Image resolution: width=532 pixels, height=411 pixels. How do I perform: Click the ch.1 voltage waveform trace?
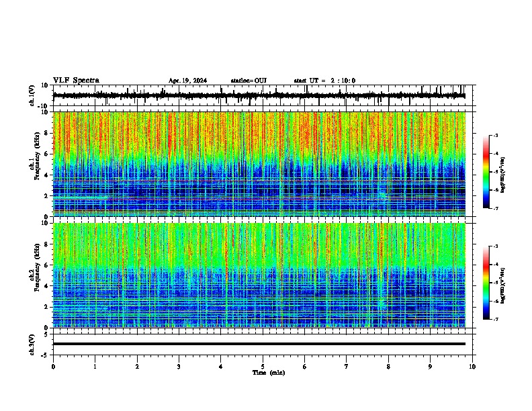click(x=259, y=95)
